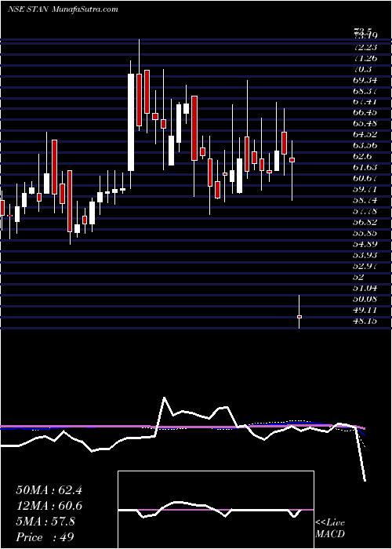Select the 50.08 price level label
Screen dimensions: 392x549
click(x=365, y=298)
